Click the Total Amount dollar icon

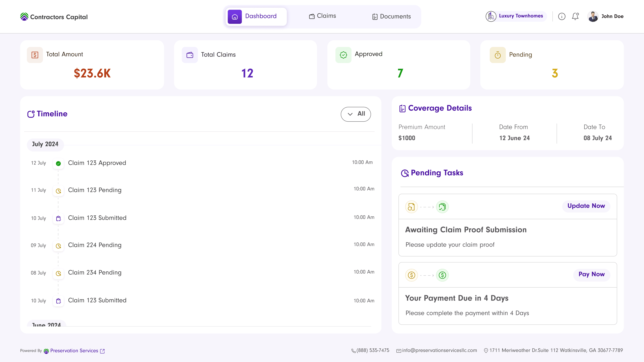point(35,55)
